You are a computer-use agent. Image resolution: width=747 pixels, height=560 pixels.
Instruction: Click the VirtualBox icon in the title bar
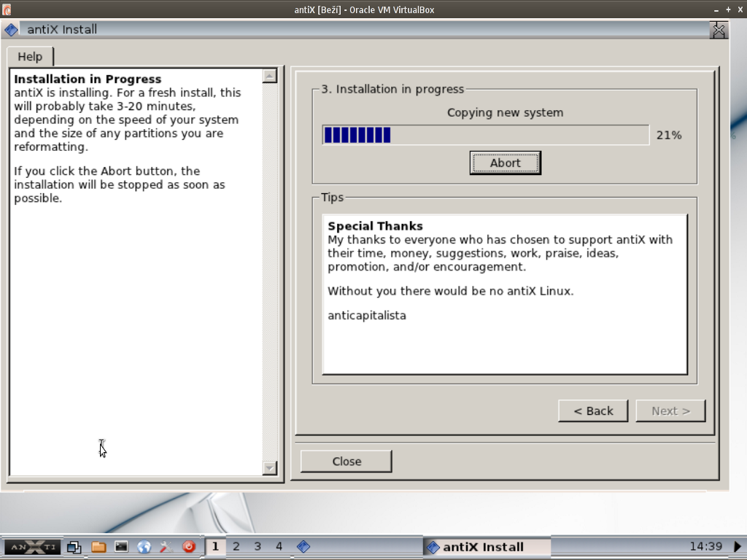pos(7,9)
